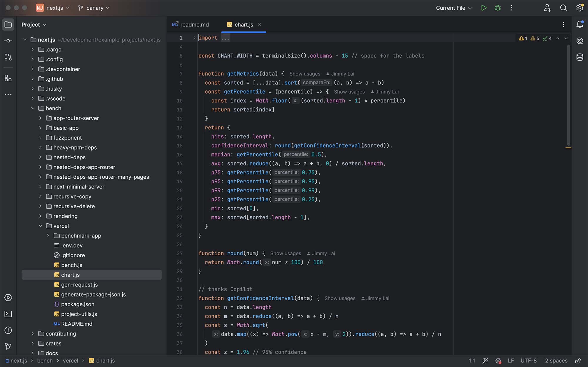
Task: Open Search Everywhere with the magnifier icon
Action: pyautogui.click(x=563, y=8)
